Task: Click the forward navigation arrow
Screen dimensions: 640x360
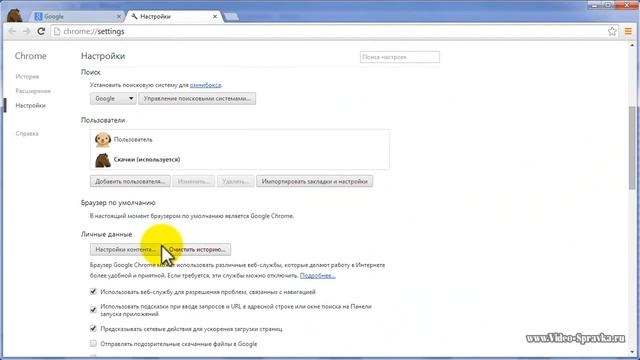Action: [x=27, y=31]
